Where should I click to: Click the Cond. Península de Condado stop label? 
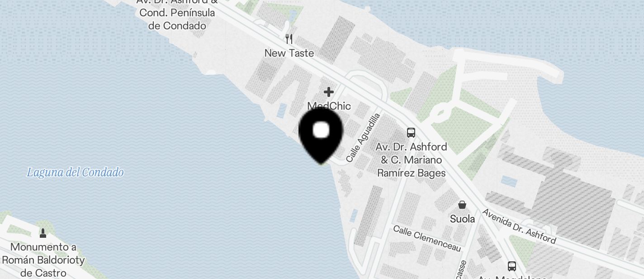pos(177,13)
